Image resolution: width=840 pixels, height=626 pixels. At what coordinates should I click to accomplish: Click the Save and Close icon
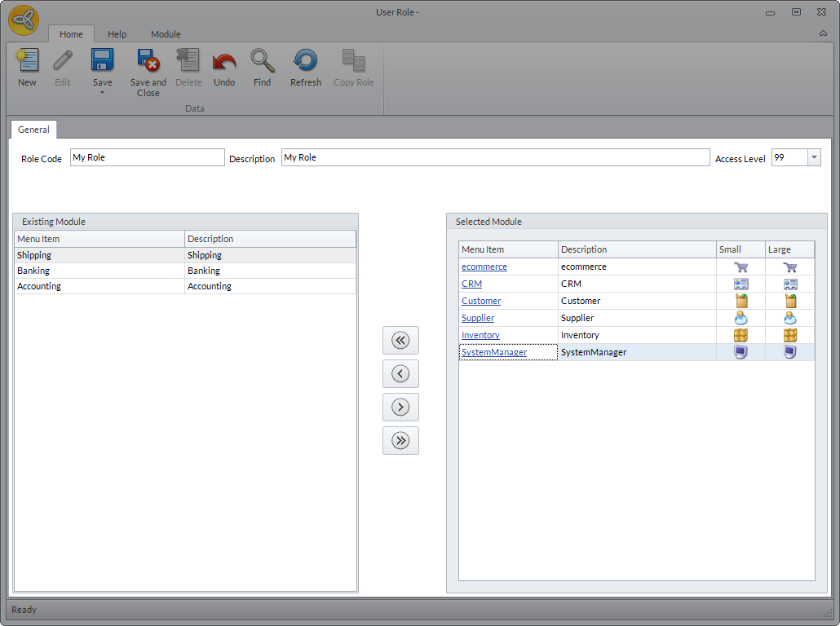[x=148, y=62]
